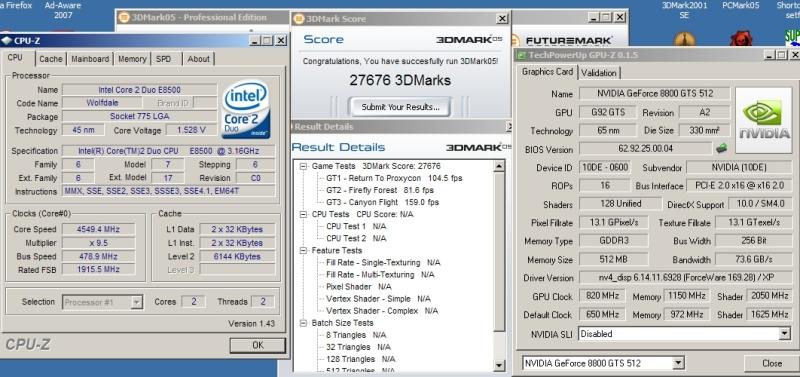This screenshot has width=800, height=377.
Task: Select the Graphics Card tab in GPU-Z
Action: coord(547,72)
